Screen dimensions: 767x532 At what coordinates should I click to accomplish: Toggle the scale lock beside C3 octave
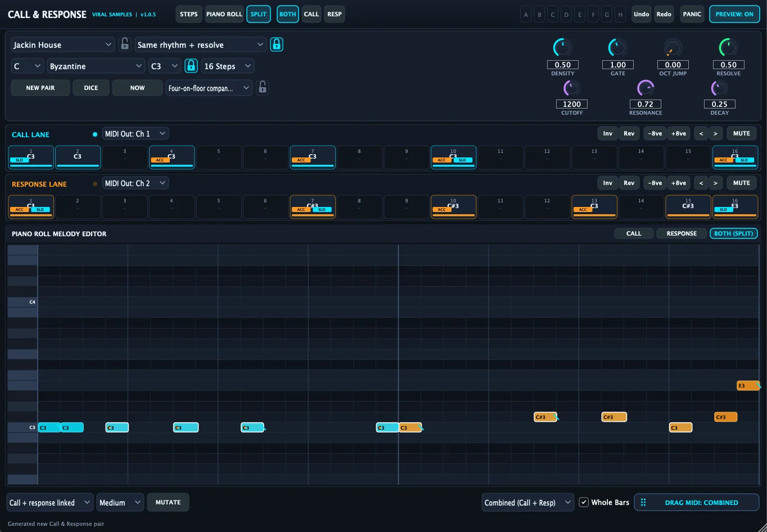click(191, 66)
